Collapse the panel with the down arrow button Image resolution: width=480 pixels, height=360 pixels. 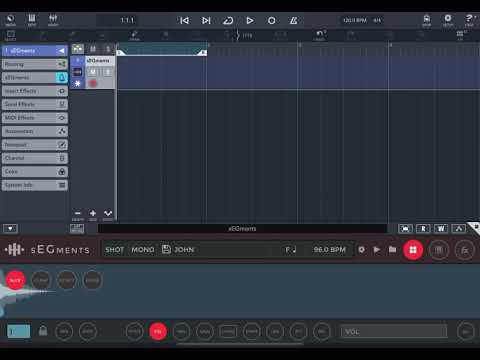[x=10, y=229]
